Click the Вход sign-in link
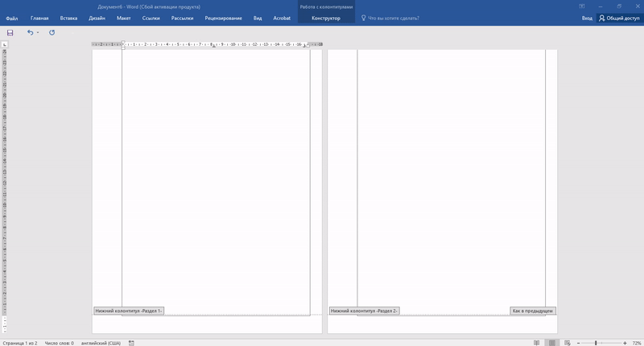This screenshot has height=346, width=644. pos(587,18)
